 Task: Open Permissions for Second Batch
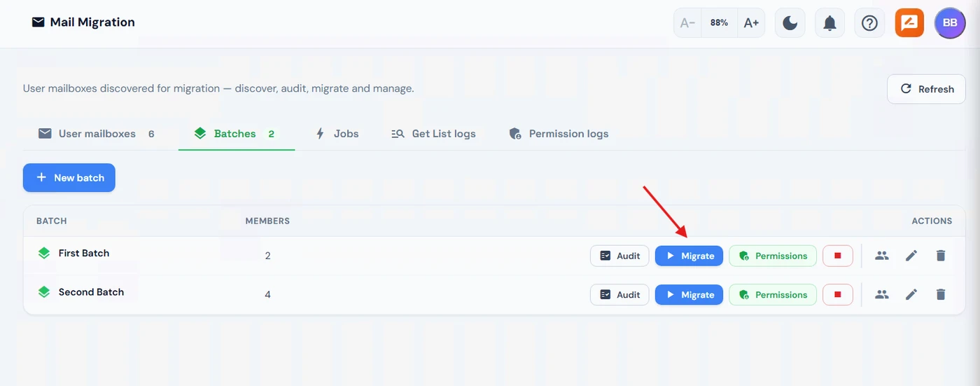point(773,295)
